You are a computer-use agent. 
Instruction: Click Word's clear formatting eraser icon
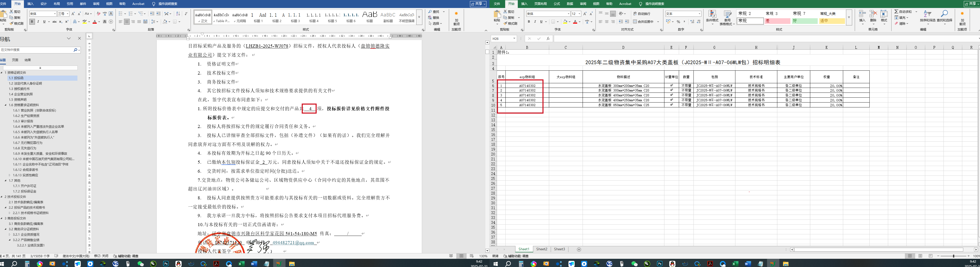pyautogui.click(x=99, y=14)
